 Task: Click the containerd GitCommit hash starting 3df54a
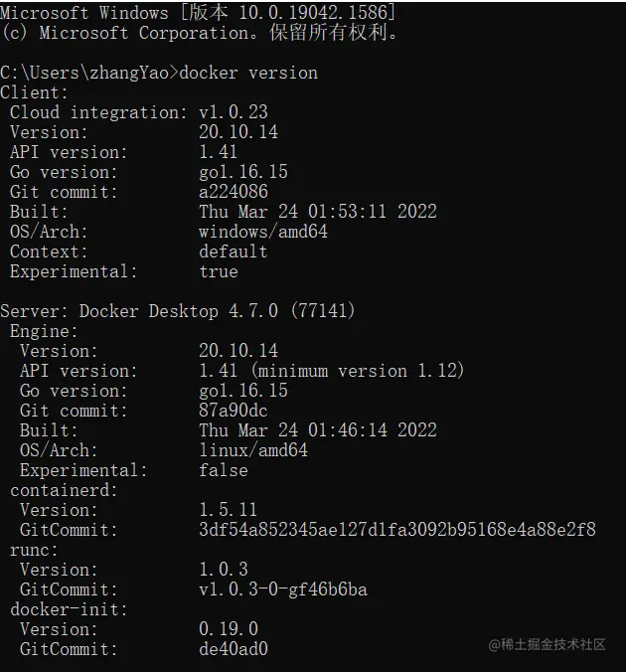coord(396,530)
